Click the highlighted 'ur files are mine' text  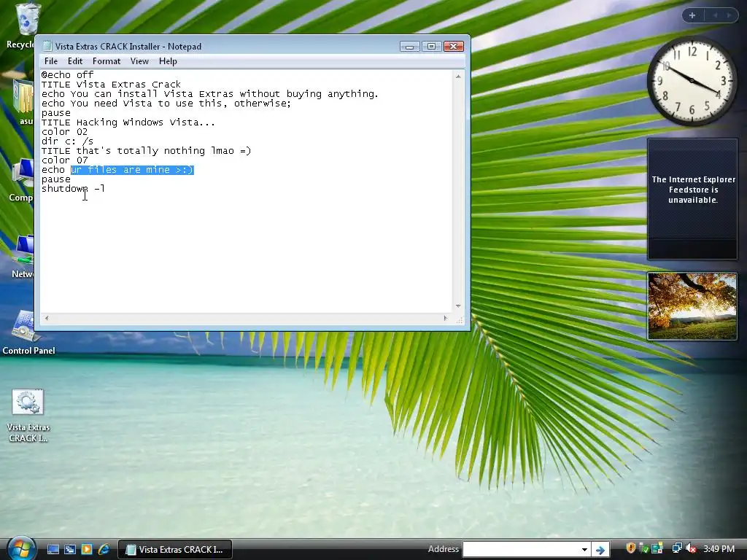pos(132,169)
